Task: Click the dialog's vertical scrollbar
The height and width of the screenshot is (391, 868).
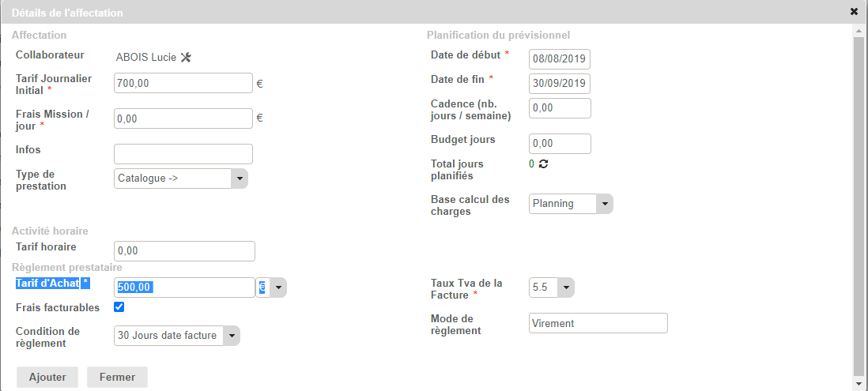Action: tap(859, 197)
